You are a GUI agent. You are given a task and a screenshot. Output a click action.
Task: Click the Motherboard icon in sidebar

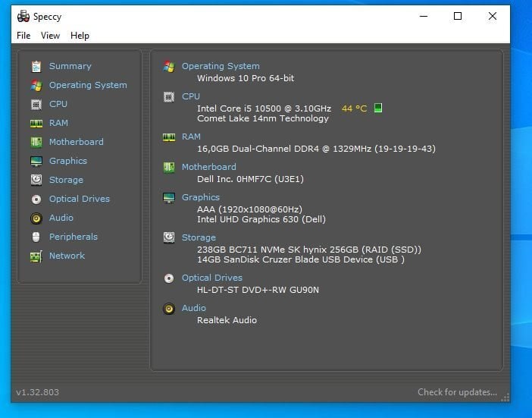pyautogui.click(x=36, y=142)
